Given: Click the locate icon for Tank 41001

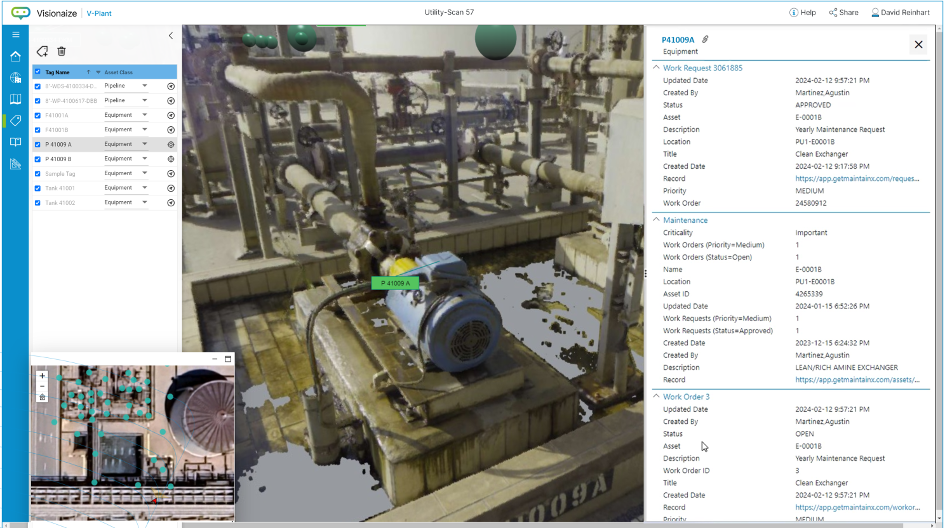Looking at the screenshot, I should pos(171,188).
